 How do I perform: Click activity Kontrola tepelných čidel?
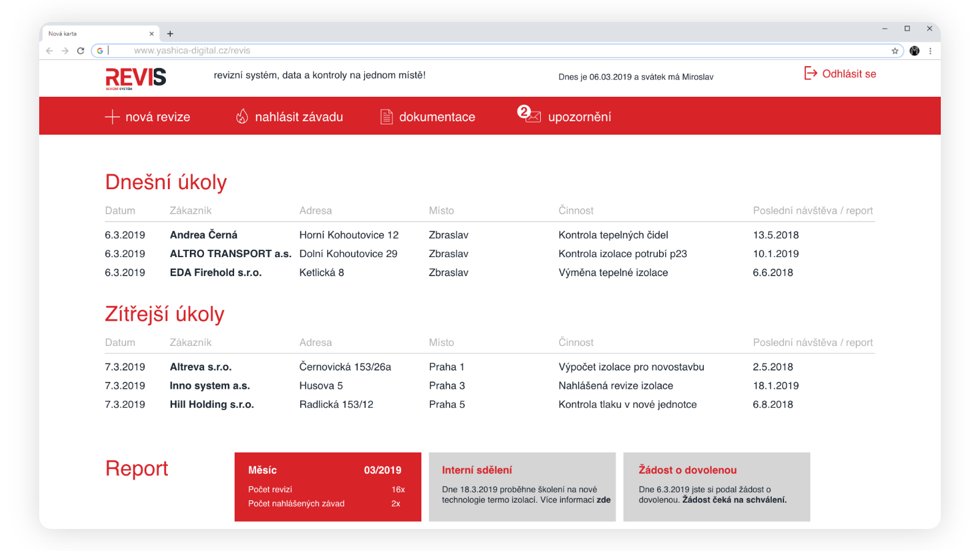coord(613,235)
